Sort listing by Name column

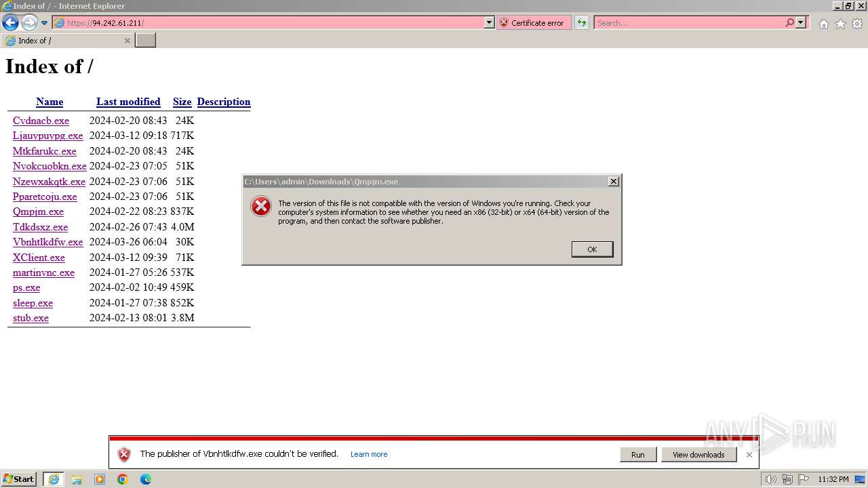click(50, 102)
